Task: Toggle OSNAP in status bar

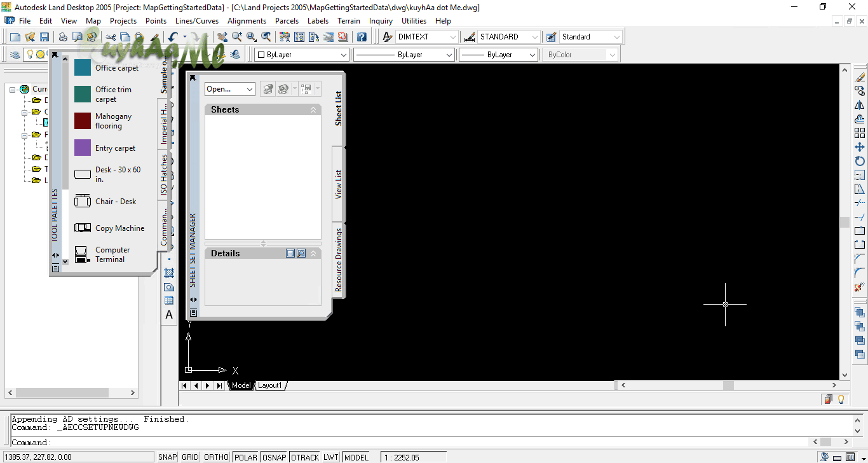Action: pos(275,457)
